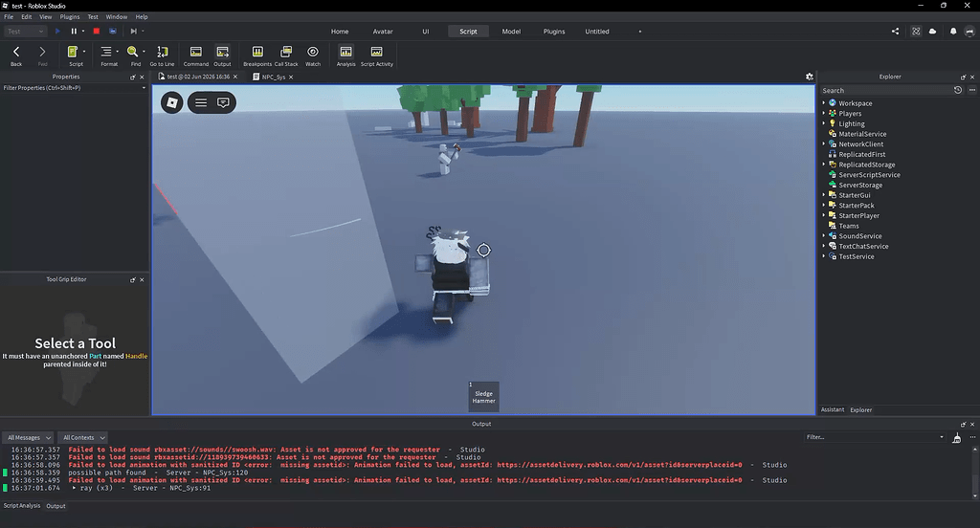Open the File menu
This screenshot has height=528, width=980.
tap(9, 17)
